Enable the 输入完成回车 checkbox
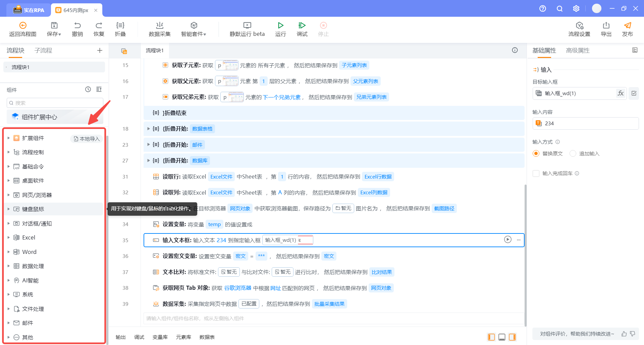The height and width of the screenshot is (345, 644). coord(536,174)
